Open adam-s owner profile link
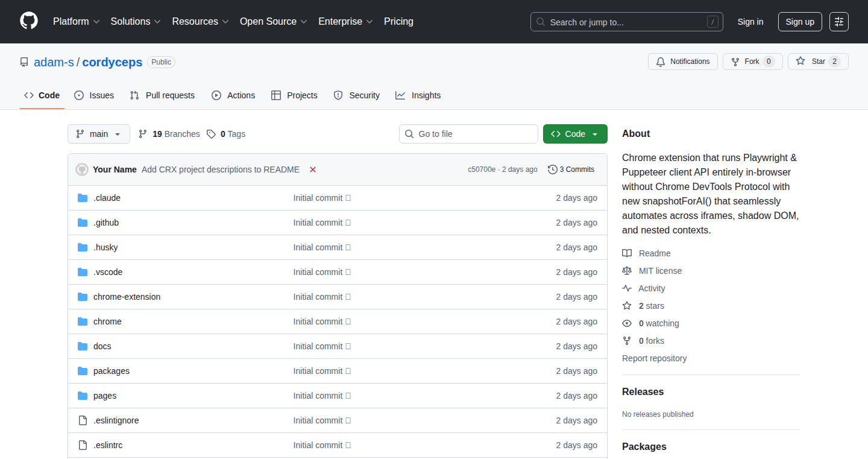 click(54, 62)
